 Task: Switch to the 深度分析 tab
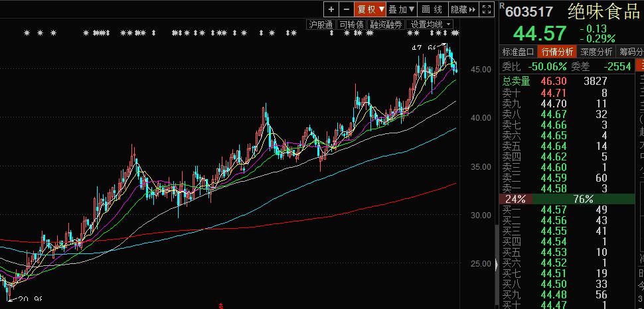[596, 52]
